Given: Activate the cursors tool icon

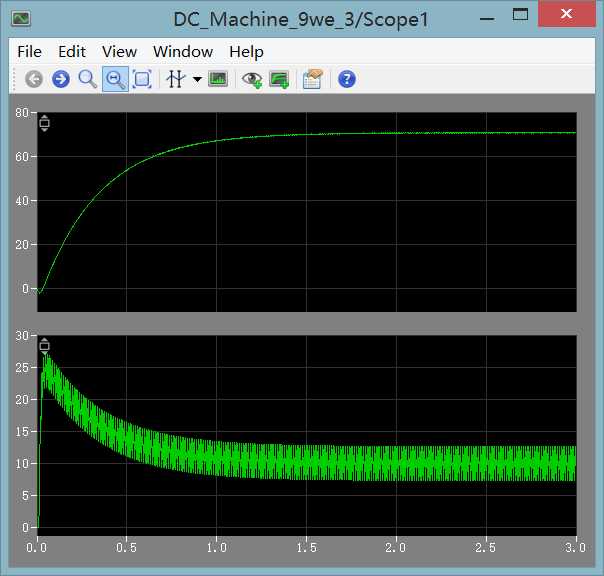Looking at the screenshot, I should [x=176, y=79].
